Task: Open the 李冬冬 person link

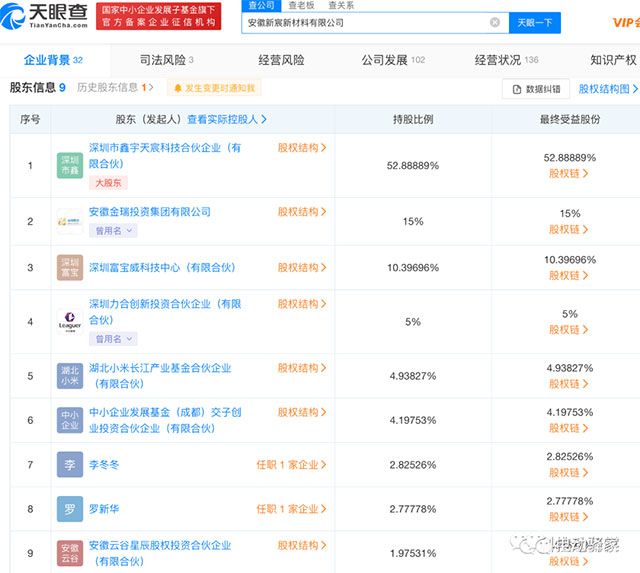Action: (104, 465)
